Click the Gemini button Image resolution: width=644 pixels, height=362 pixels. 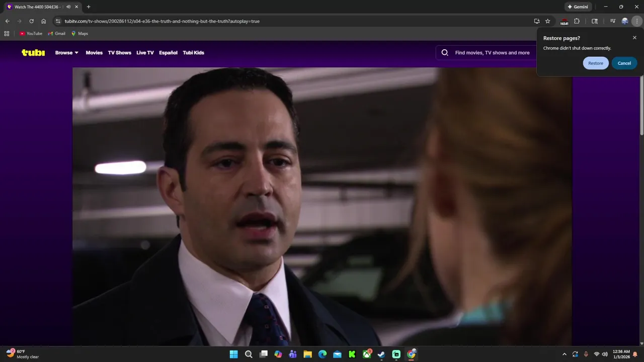[x=578, y=7]
